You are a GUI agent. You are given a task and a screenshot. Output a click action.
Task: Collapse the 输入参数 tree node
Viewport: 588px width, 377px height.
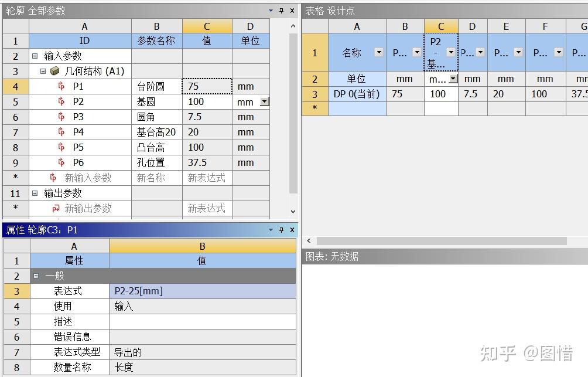(36, 56)
